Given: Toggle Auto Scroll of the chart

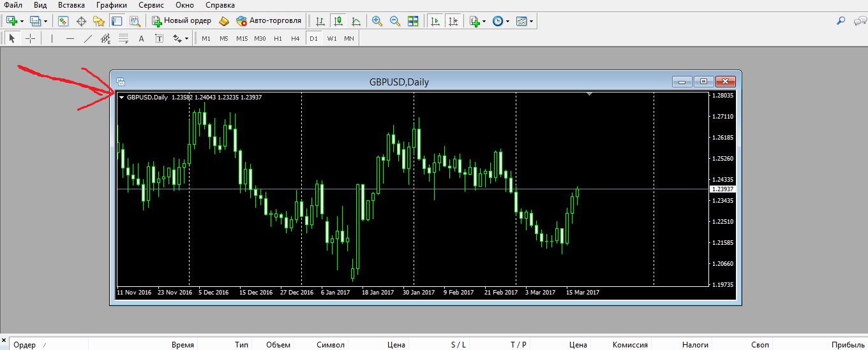Looking at the screenshot, I should point(435,20).
